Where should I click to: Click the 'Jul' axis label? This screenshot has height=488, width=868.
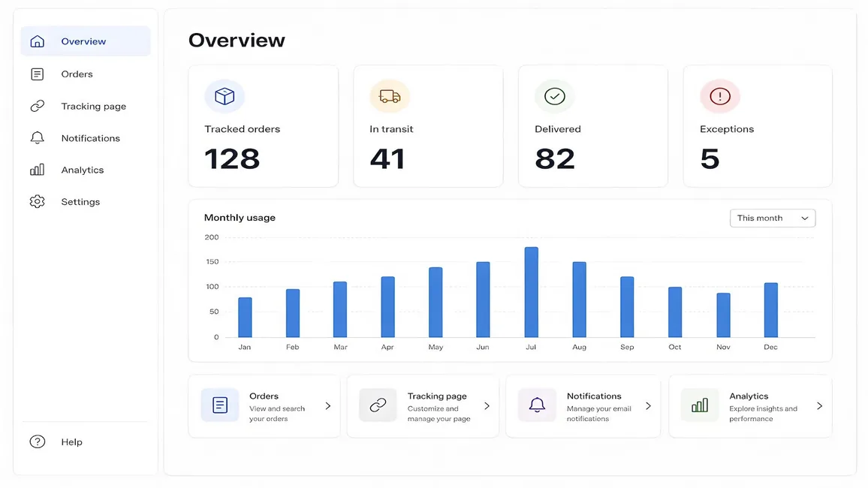tap(531, 347)
